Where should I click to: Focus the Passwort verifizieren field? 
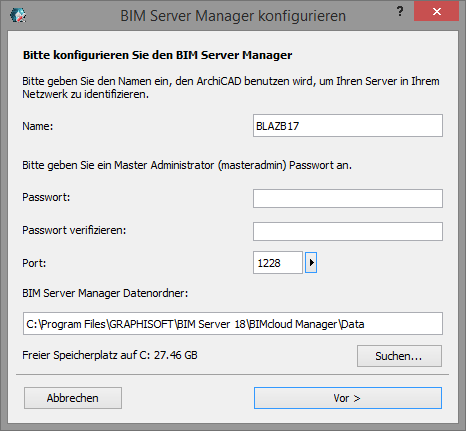tap(348, 231)
